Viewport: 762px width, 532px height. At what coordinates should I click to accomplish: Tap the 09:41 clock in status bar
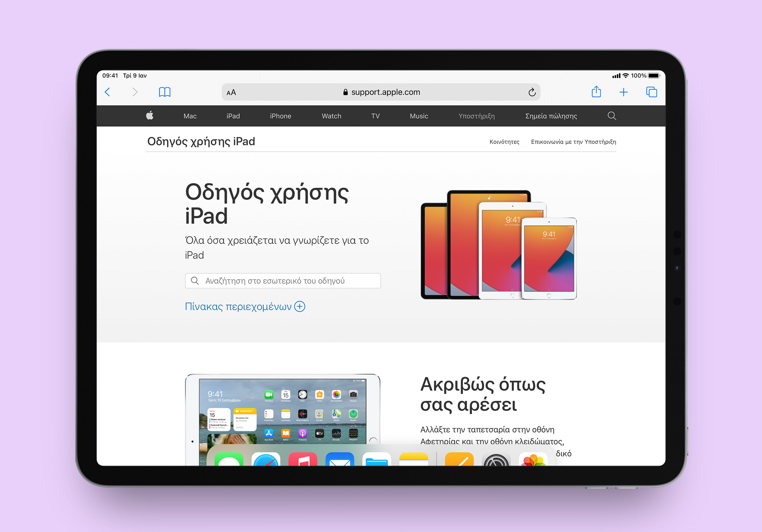(110, 76)
